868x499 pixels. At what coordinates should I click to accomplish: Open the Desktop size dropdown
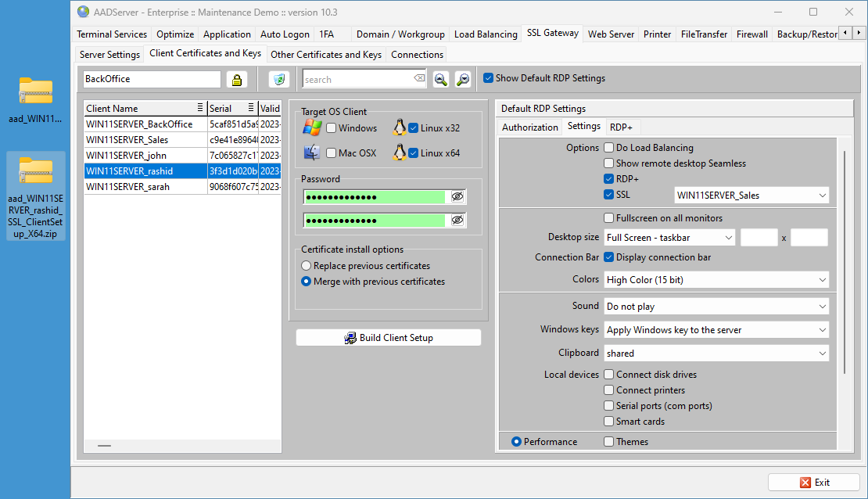728,237
